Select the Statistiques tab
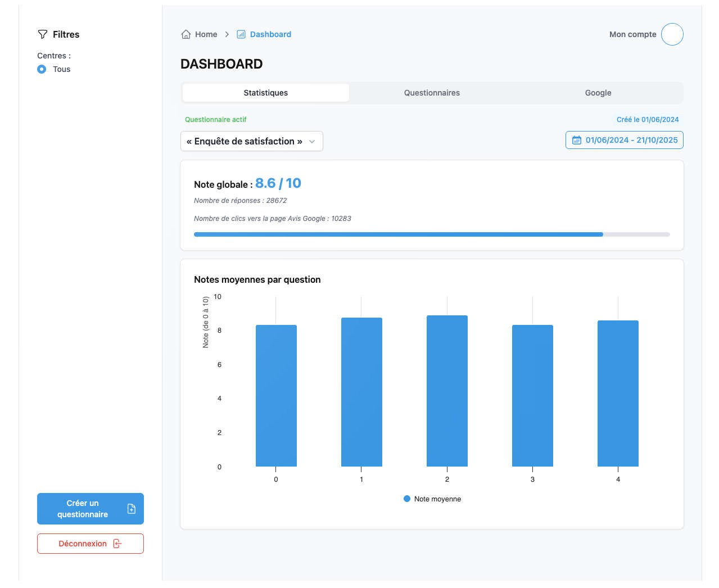719x588 pixels. 265,93
